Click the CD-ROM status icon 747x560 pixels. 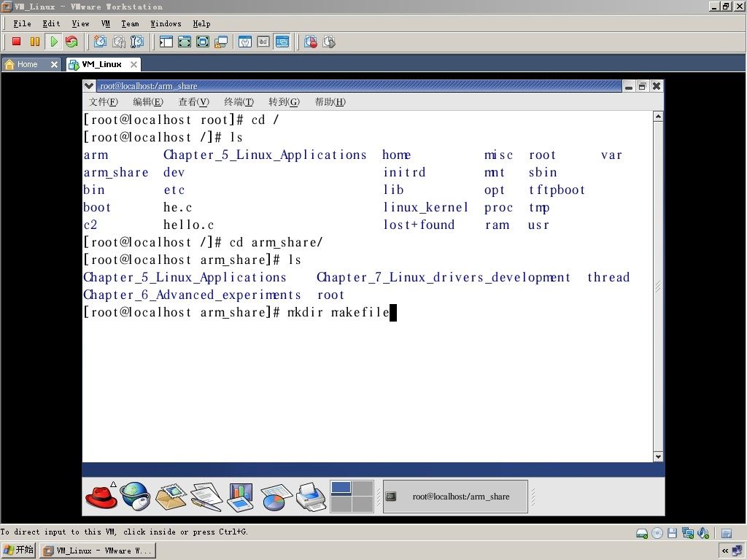point(657,533)
